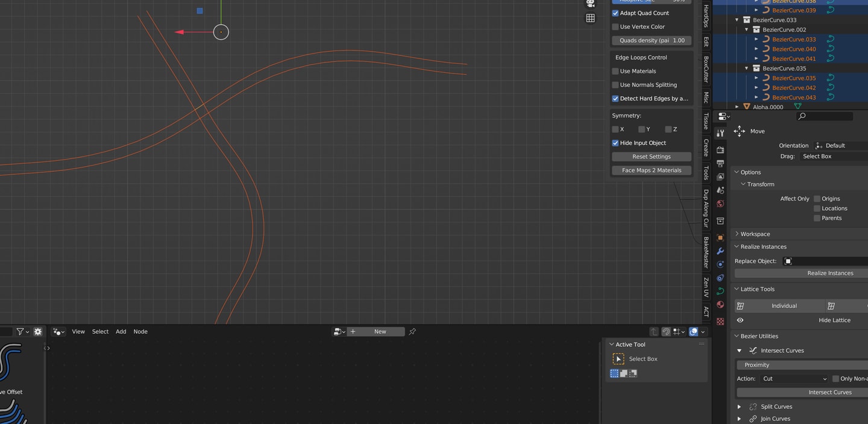
Task: Open the World properties globe icon
Action: click(x=720, y=204)
